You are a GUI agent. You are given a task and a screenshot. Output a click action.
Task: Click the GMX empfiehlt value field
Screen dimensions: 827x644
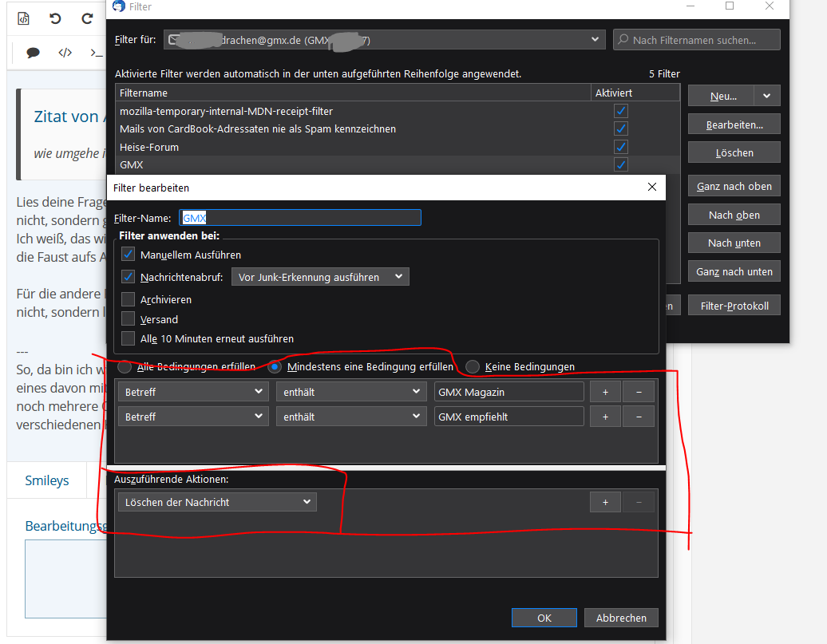click(x=509, y=417)
